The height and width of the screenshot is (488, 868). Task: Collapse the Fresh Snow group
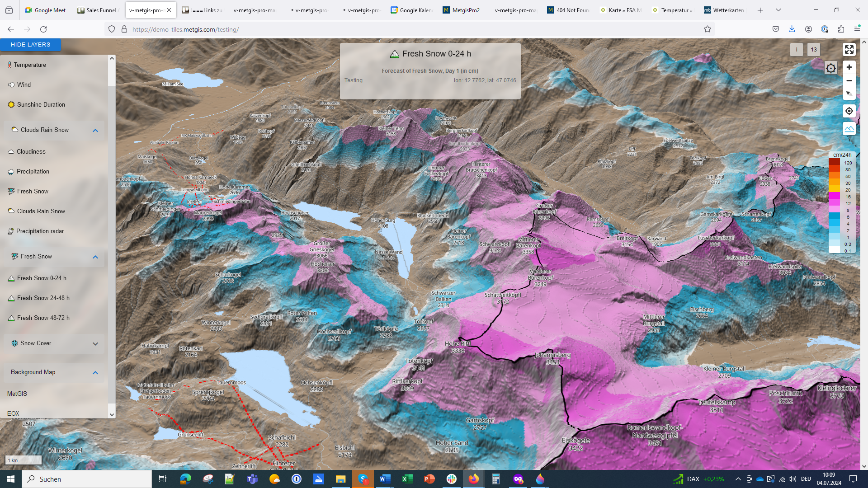95,257
